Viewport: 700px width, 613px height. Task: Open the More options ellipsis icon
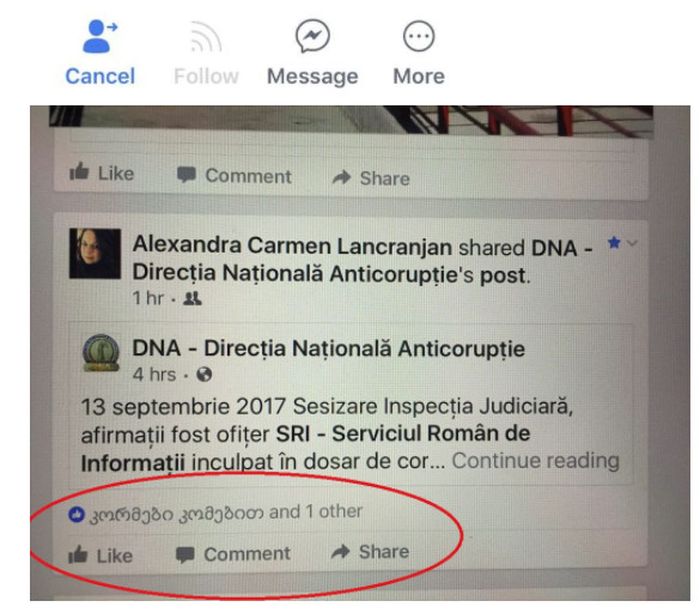419,36
